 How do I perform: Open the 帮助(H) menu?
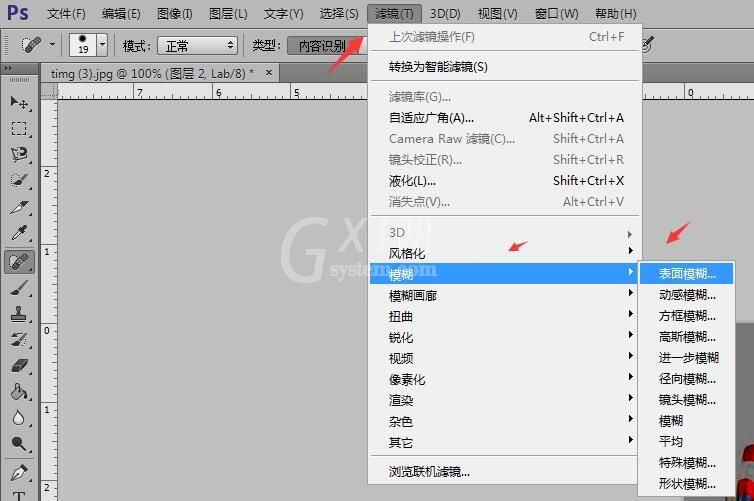(x=616, y=13)
